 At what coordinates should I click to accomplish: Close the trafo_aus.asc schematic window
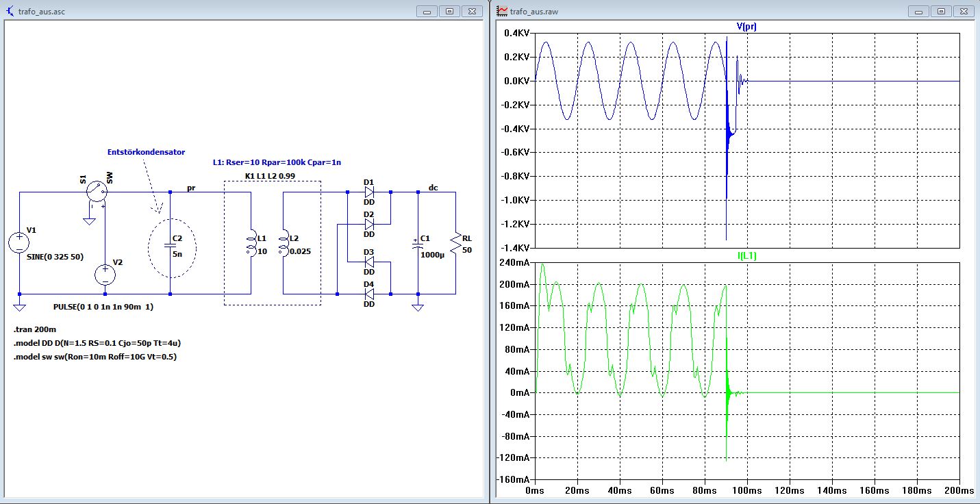pyautogui.click(x=472, y=11)
